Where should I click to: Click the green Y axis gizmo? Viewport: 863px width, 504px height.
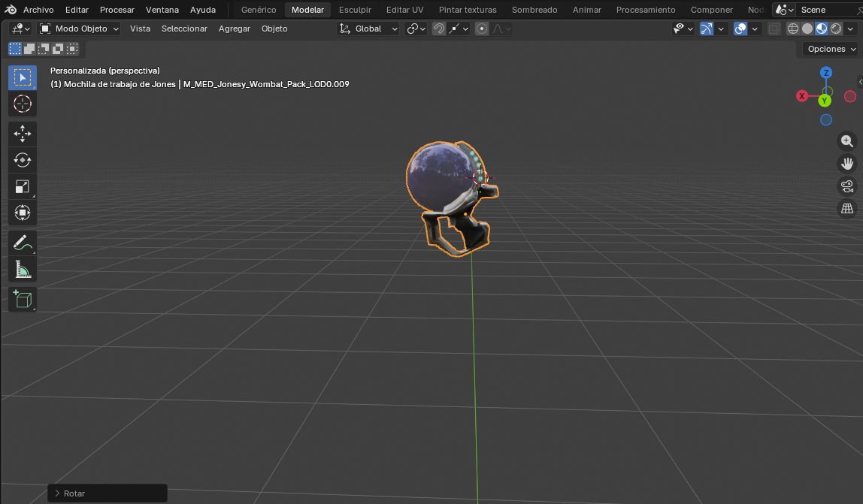tap(824, 101)
